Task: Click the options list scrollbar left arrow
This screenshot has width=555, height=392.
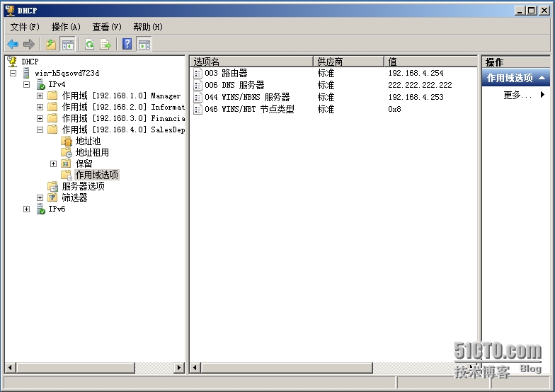Action: tap(195, 368)
